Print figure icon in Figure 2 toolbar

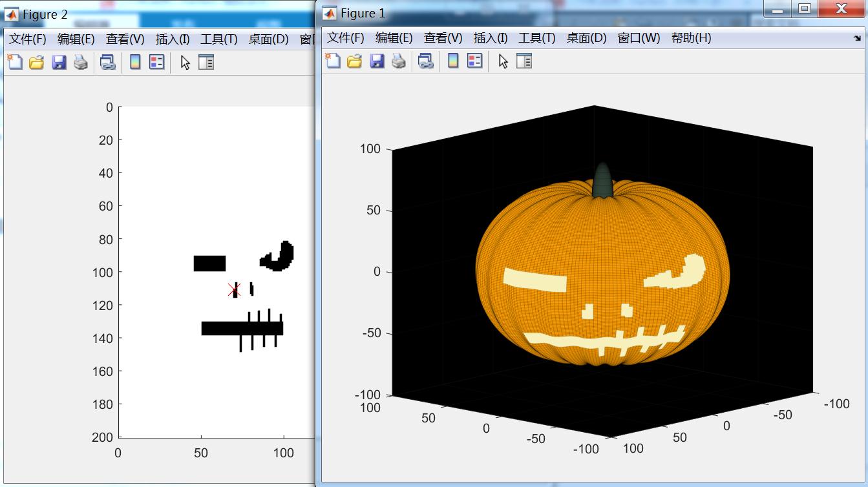click(81, 63)
